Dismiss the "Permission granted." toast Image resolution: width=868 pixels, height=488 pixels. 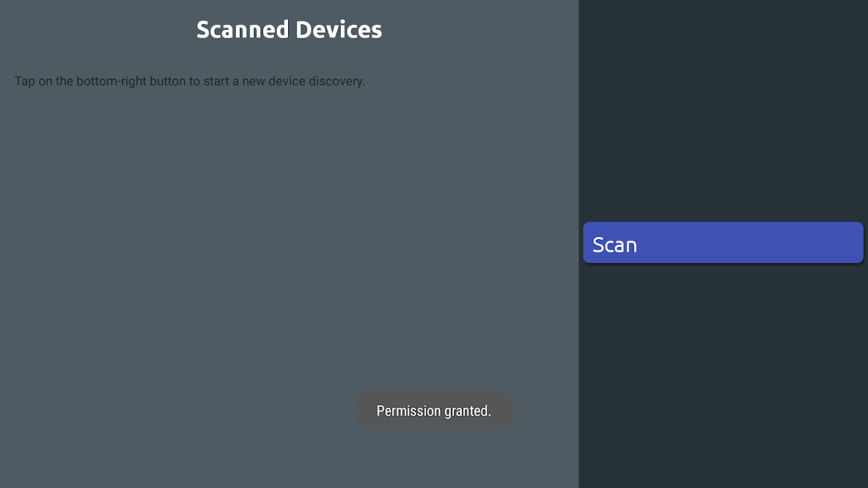click(x=433, y=411)
